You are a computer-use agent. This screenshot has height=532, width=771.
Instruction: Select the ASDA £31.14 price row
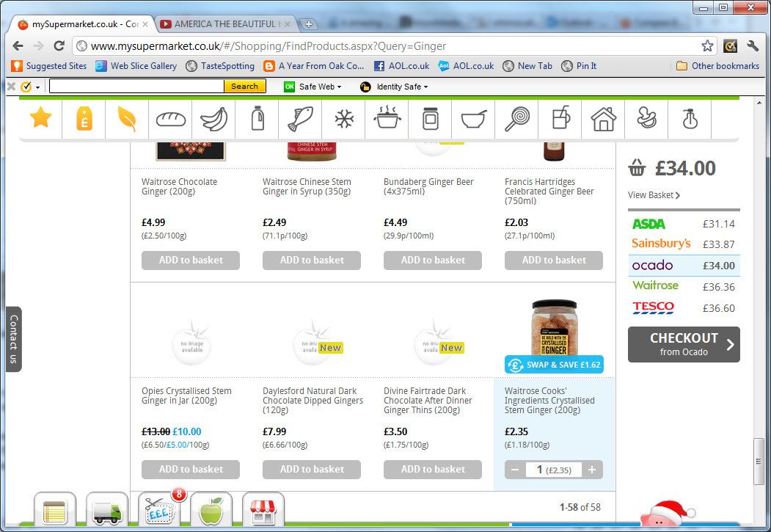(684, 224)
